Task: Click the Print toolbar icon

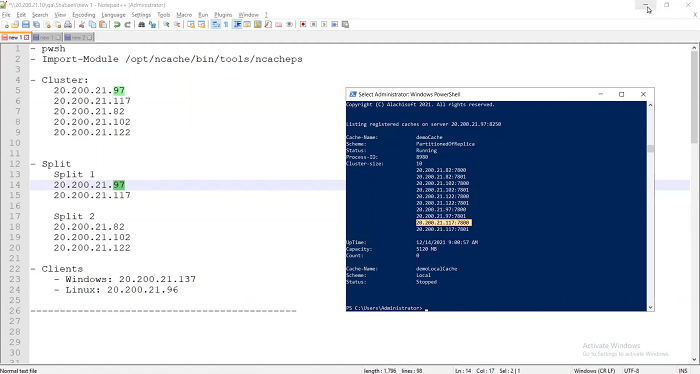Action: pyautogui.click(x=68, y=25)
